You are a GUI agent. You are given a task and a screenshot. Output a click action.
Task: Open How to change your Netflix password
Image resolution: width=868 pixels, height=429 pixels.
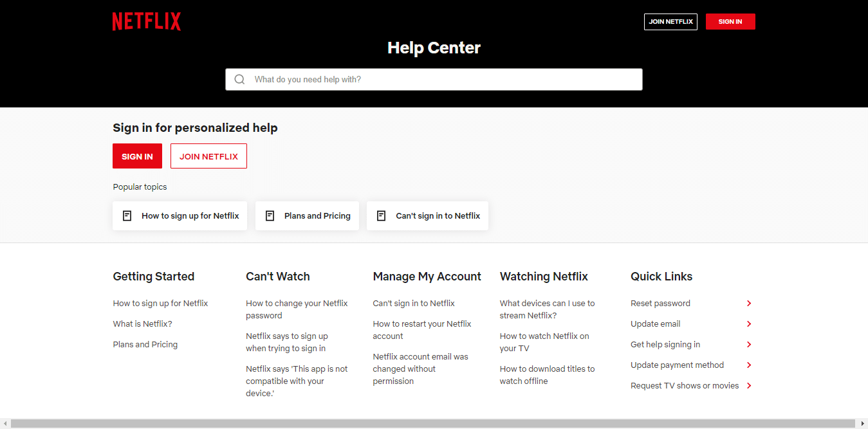pos(297,309)
